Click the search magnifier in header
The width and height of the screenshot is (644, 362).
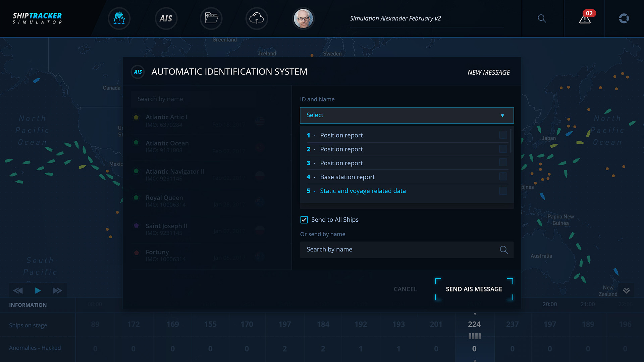coord(542,18)
